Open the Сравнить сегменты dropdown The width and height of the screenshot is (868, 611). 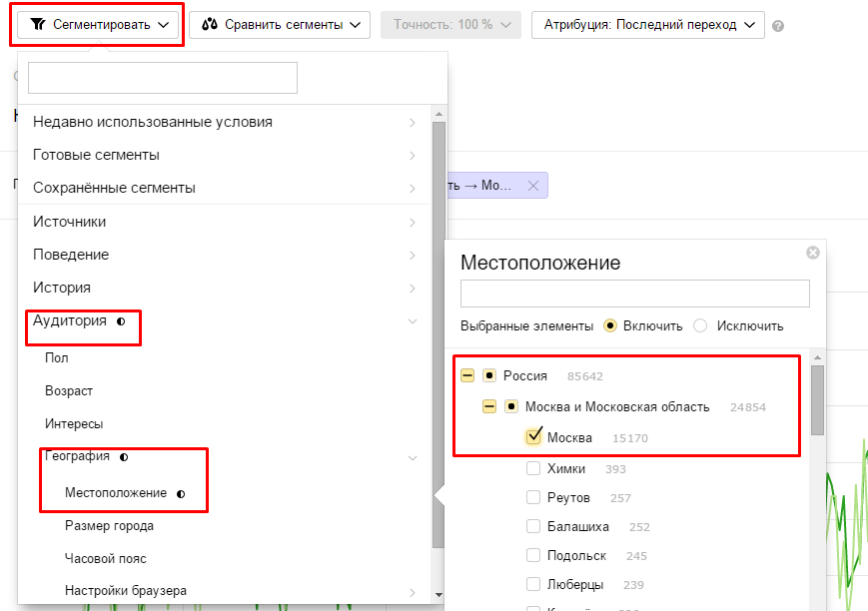[280, 25]
